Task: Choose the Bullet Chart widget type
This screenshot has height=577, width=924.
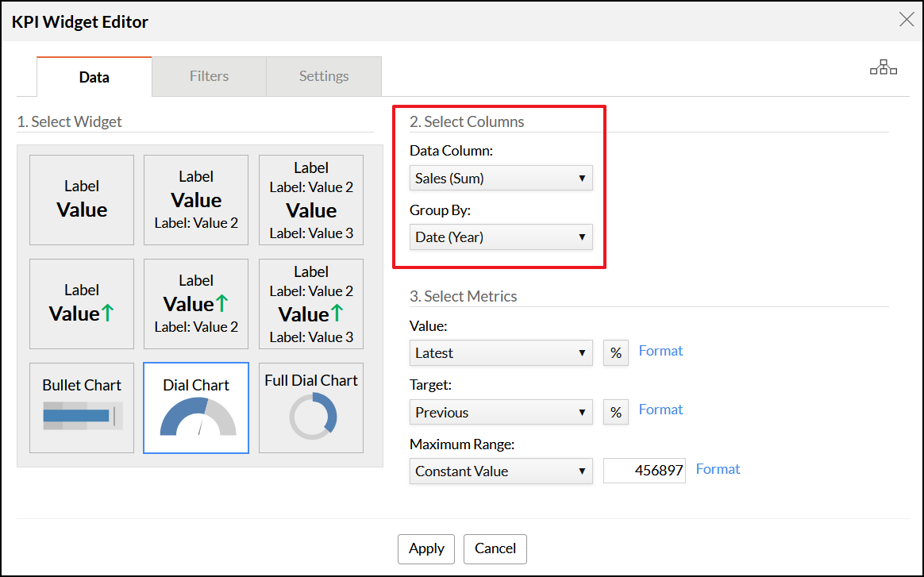Action: click(x=82, y=408)
